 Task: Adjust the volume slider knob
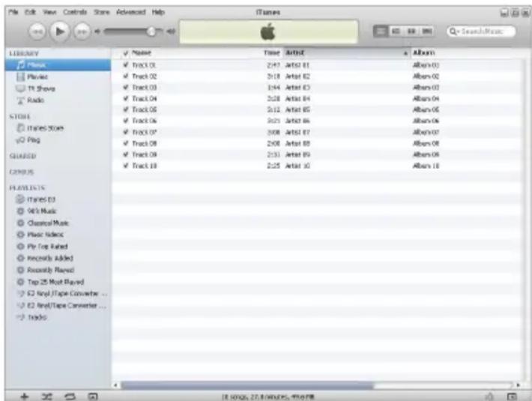point(151,31)
